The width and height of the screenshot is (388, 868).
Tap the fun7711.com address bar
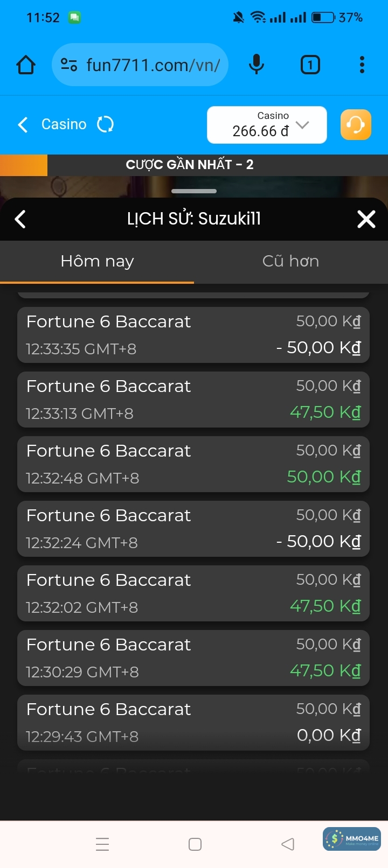point(153,65)
